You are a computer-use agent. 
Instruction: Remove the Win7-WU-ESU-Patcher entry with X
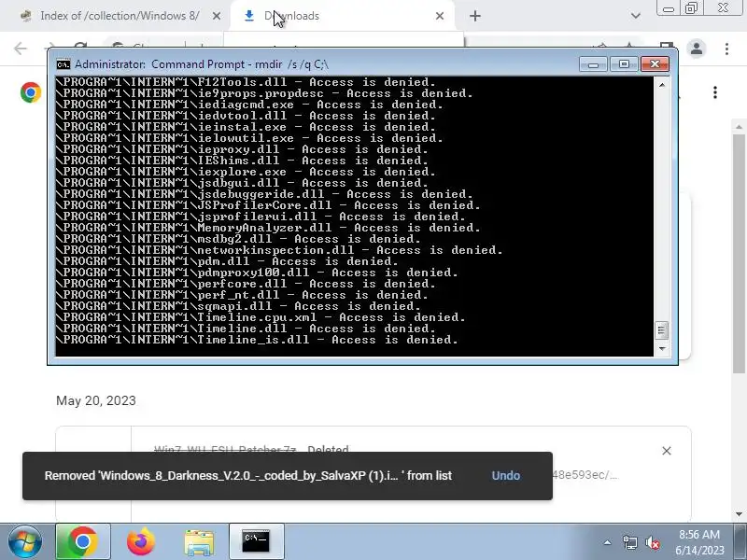click(667, 451)
